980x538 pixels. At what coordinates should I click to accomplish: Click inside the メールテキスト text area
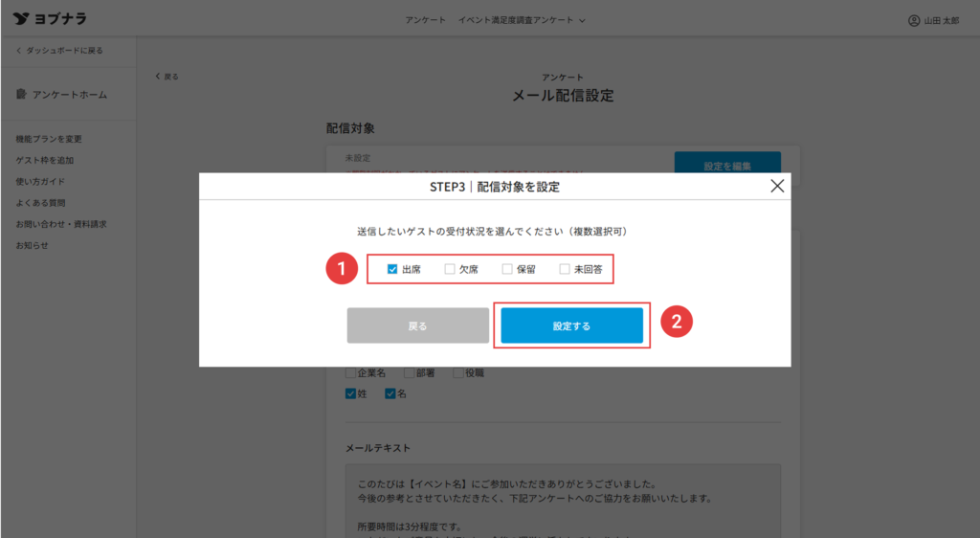click(x=562, y=501)
